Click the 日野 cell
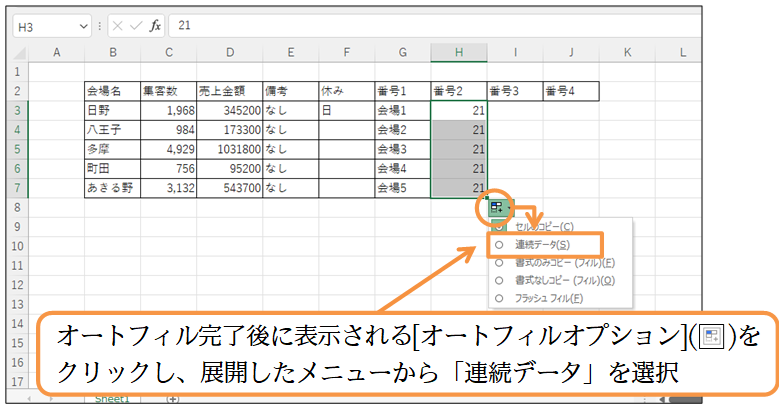Viewport: 779px width, 406px height. pyautogui.click(x=113, y=110)
